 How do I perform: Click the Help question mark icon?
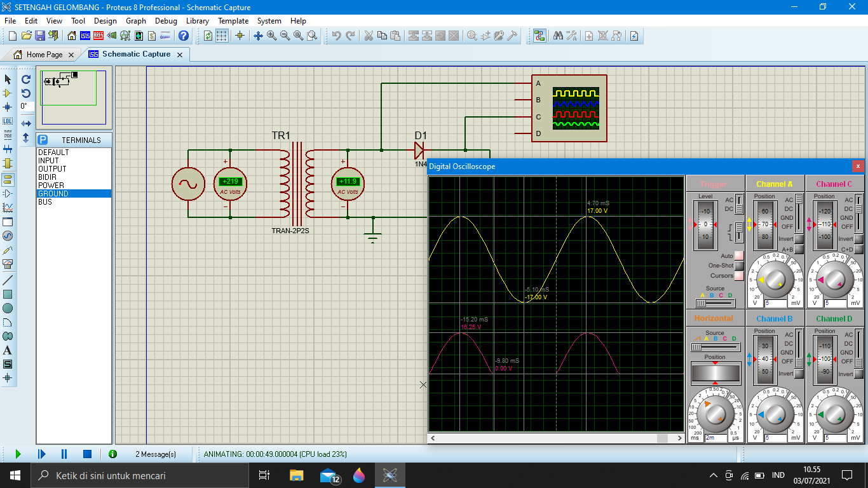click(x=184, y=36)
